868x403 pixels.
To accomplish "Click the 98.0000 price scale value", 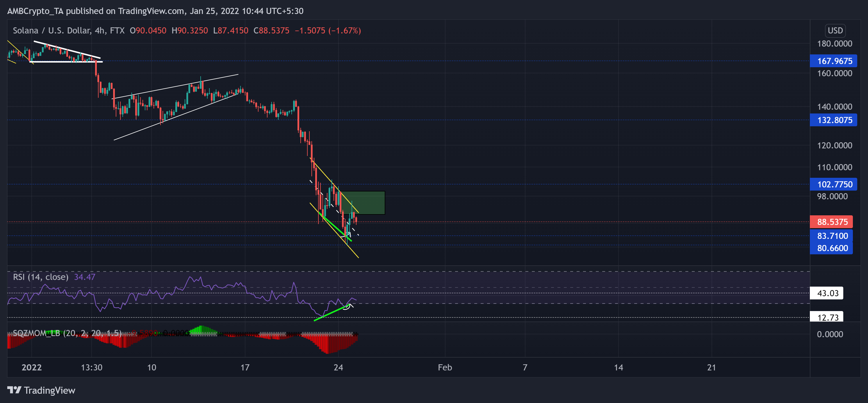I will [832, 196].
